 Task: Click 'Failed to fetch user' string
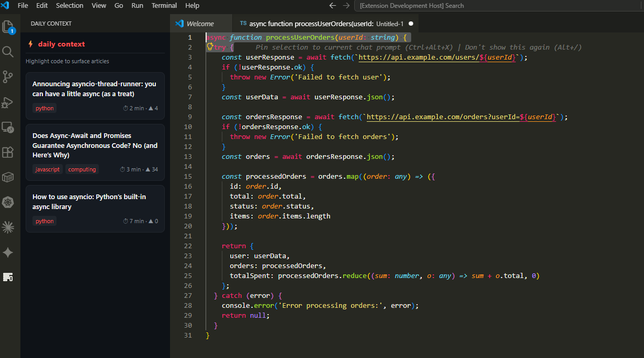pos(338,77)
